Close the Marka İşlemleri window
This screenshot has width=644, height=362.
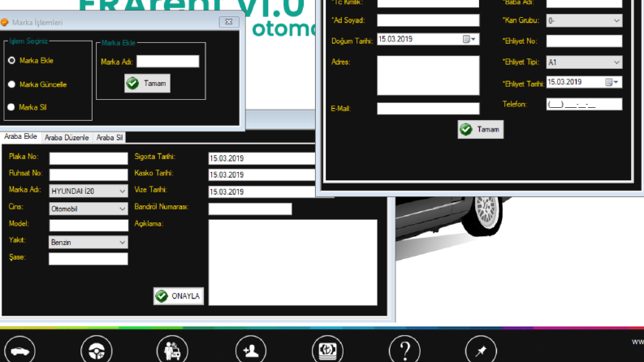[229, 22]
